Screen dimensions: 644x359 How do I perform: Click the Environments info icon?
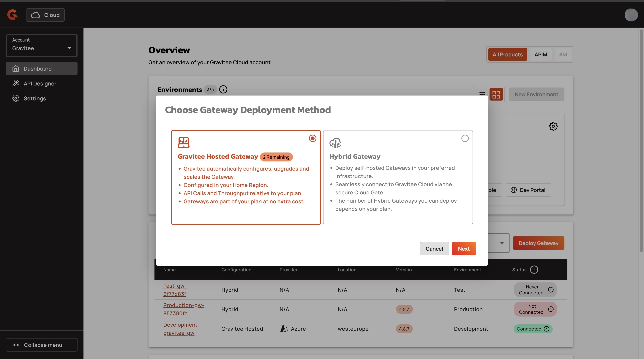point(223,89)
